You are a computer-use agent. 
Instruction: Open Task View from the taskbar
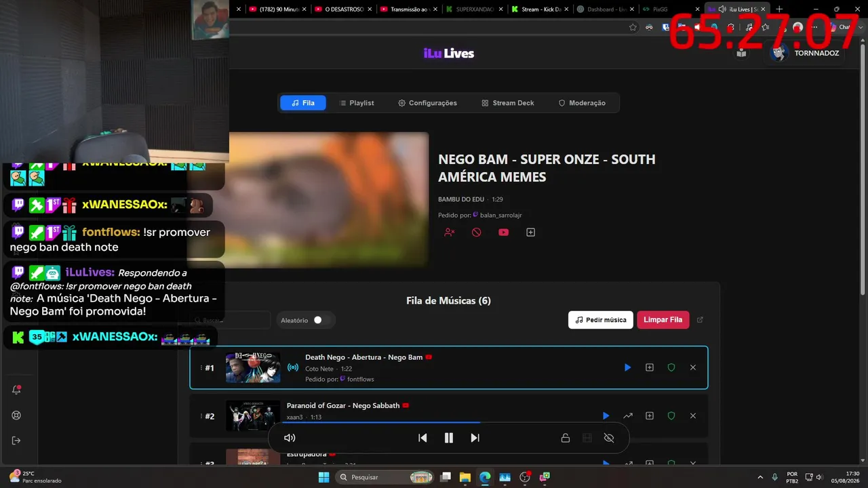[445, 477]
